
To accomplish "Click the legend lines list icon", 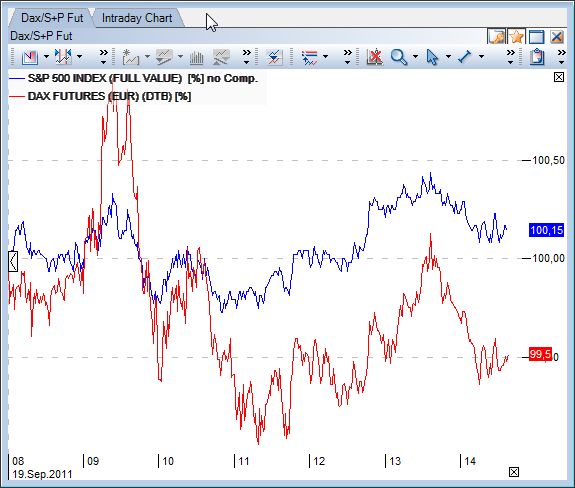I will 310,58.
